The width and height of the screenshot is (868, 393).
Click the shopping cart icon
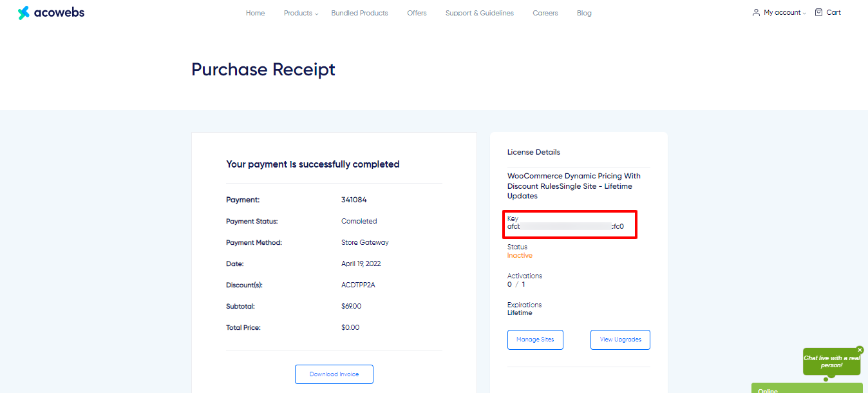pyautogui.click(x=818, y=12)
